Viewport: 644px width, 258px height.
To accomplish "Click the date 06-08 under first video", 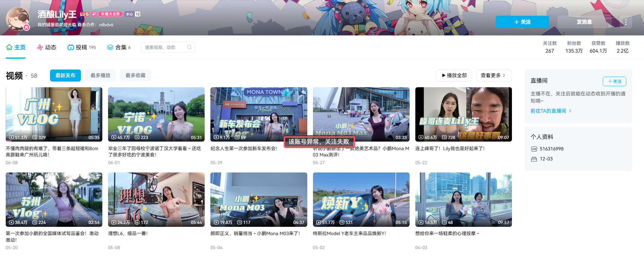I will tap(12, 163).
